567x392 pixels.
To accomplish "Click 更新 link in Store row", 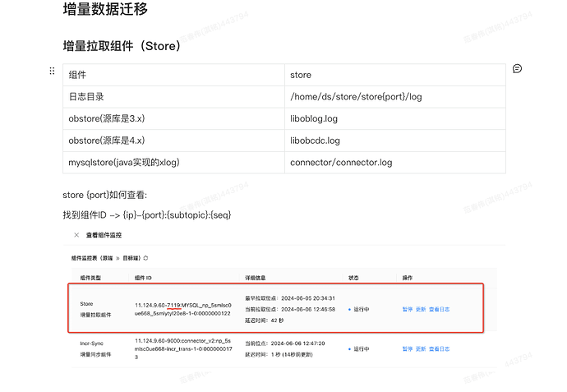I will [421, 309].
